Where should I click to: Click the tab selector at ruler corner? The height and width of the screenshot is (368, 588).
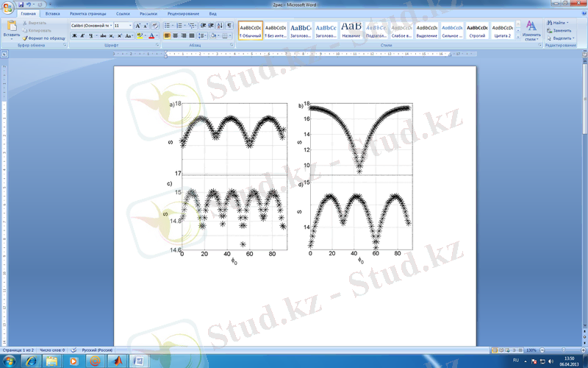4,54
